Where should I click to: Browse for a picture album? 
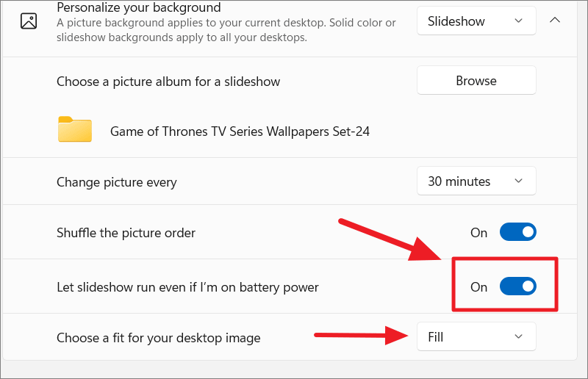476,80
